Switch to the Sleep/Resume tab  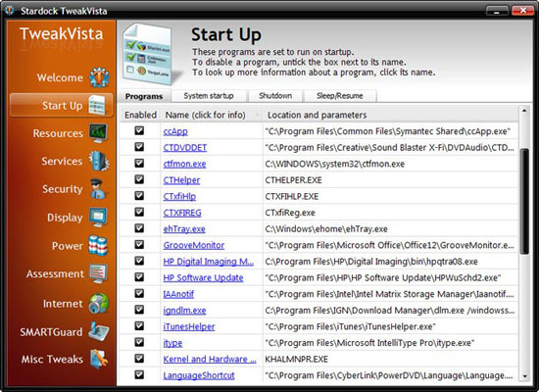pos(340,96)
